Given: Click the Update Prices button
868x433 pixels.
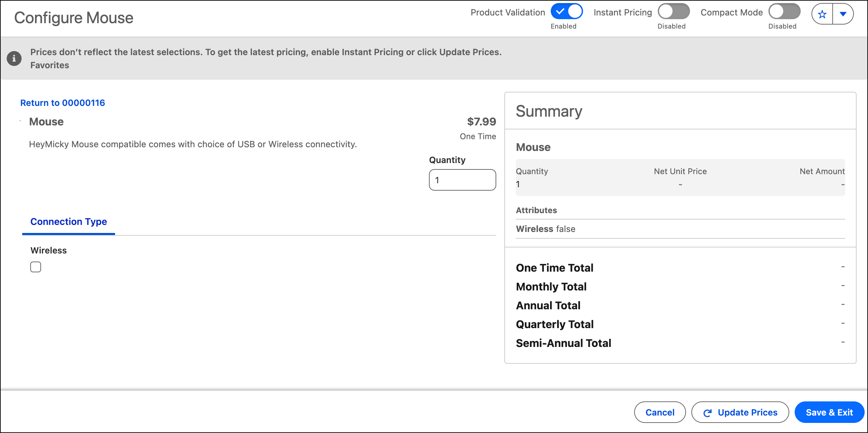Looking at the screenshot, I should pyautogui.click(x=740, y=412).
